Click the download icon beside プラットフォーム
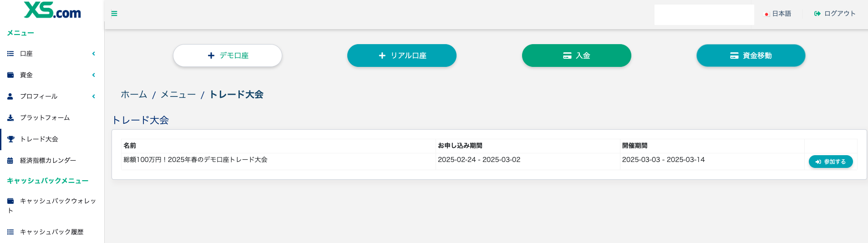868x243 pixels. pos(10,118)
